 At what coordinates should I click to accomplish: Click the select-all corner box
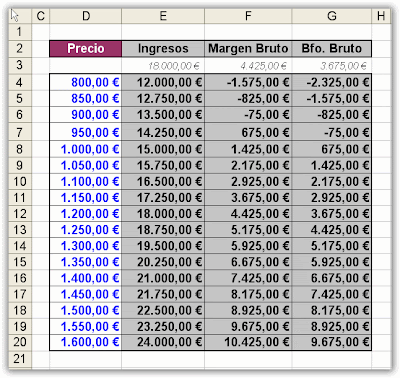click(x=20, y=16)
